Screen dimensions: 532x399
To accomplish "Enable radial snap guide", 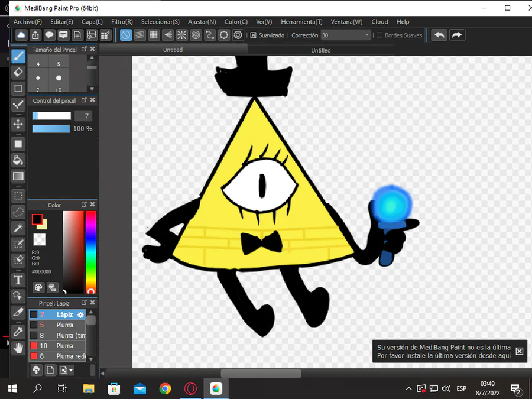I will pyautogui.click(x=182, y=35).
